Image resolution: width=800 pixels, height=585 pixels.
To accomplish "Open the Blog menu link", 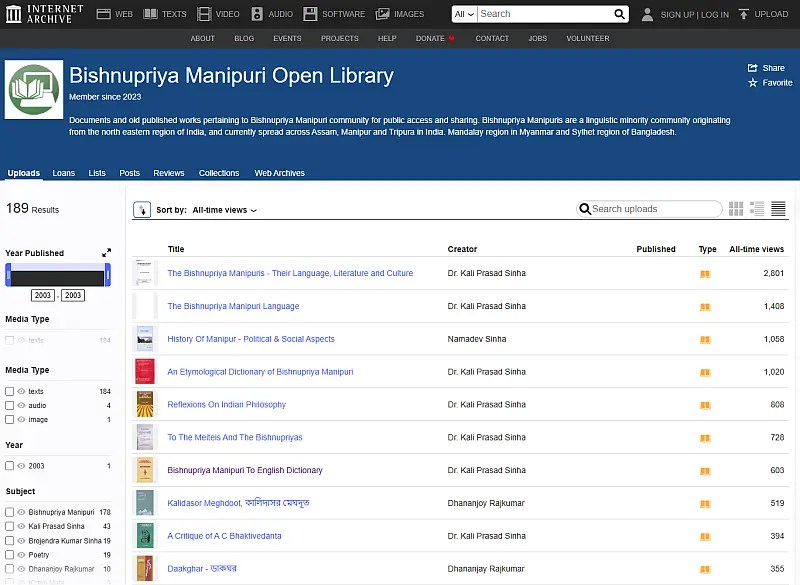I will tap(244, 38).
